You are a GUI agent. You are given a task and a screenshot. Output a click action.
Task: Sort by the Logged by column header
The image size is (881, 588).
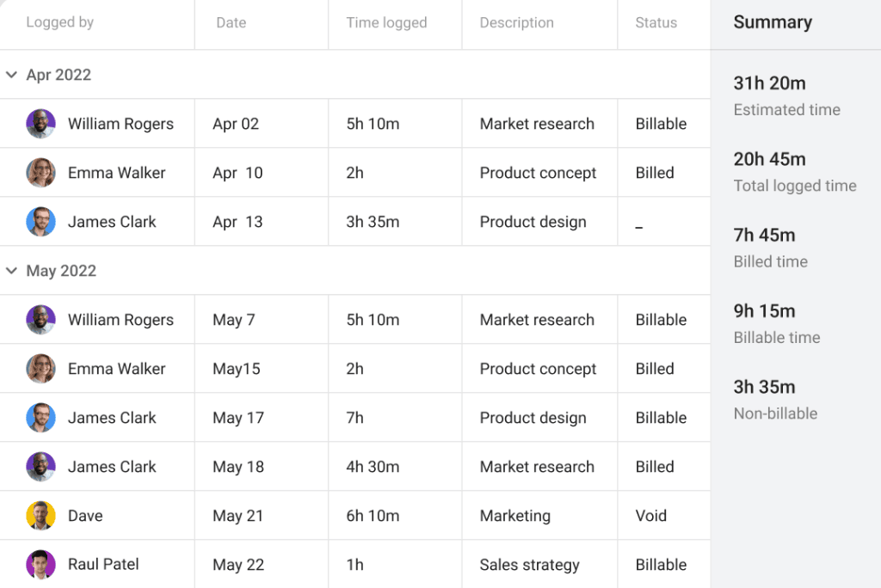(x=59, y=22)
